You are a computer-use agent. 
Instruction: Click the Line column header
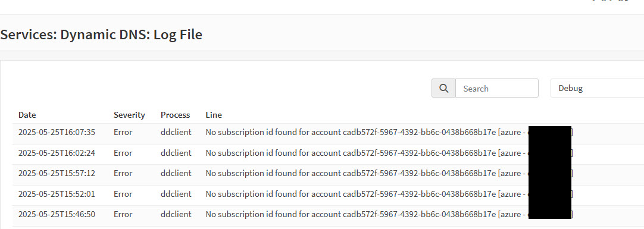coord(214,115)
